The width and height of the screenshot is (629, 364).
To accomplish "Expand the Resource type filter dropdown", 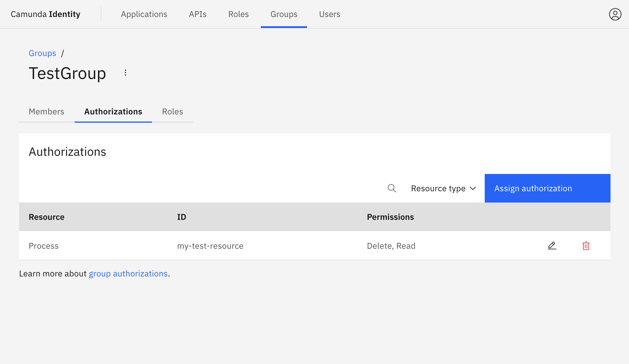I will click(x=443, y=188).
